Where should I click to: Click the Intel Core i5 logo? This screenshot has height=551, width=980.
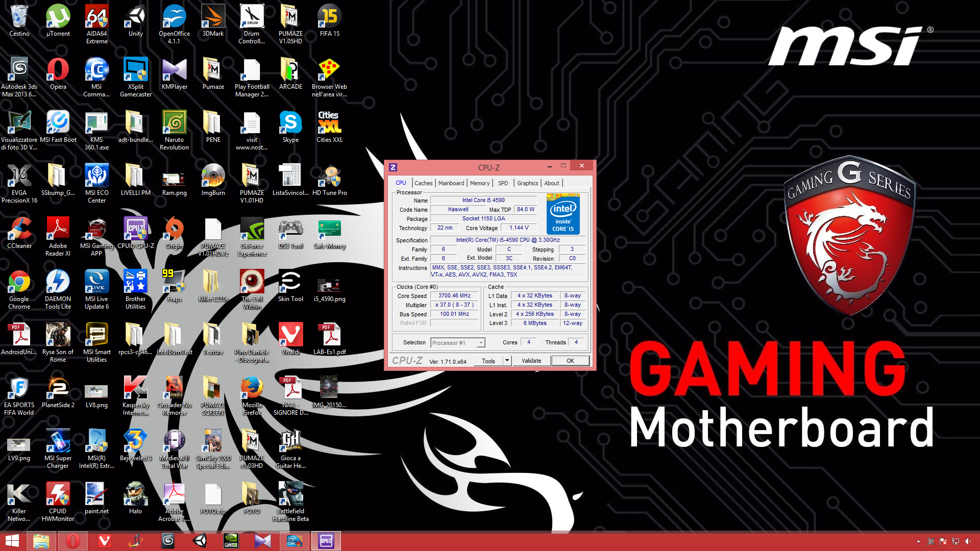pos(563,214)
